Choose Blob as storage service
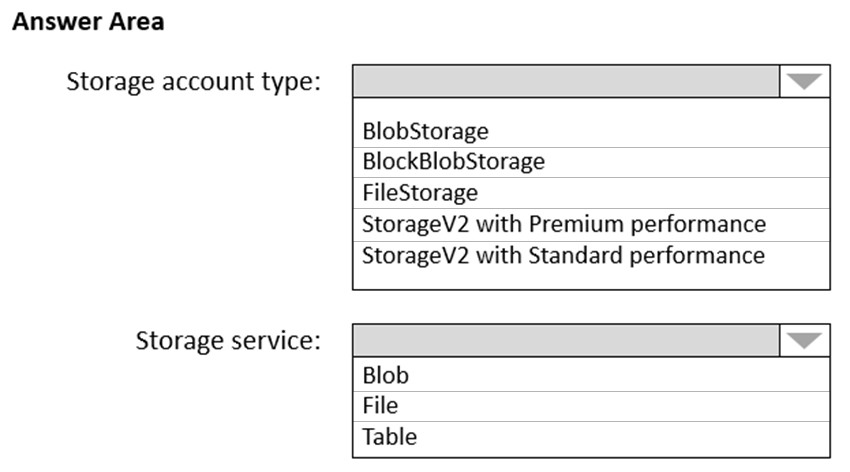 tap(591, 375)
